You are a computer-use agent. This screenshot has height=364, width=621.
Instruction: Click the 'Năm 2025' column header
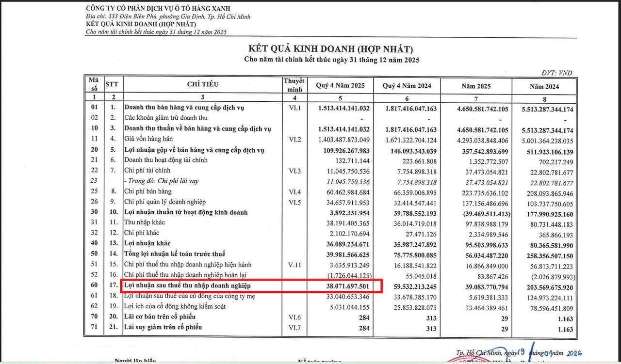pos(476,86)
